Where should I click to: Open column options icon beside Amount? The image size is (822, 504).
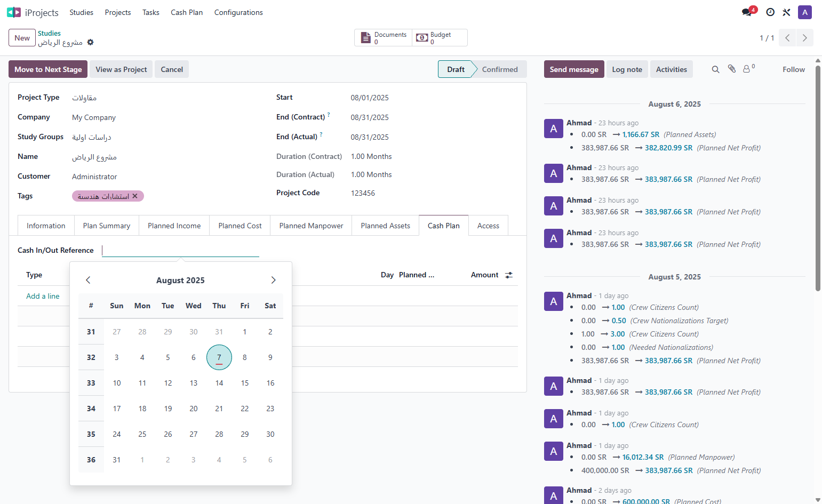(509, 275)
